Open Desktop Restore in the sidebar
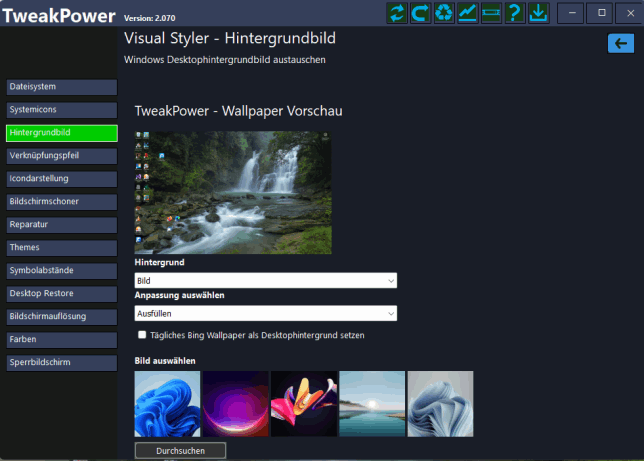The height and width of the screenshot is (461, 644). click(x=61, y=293)
